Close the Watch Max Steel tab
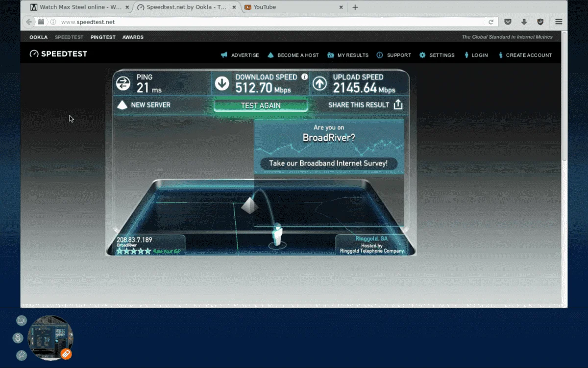The image size is (588, 368). [127, 7]
